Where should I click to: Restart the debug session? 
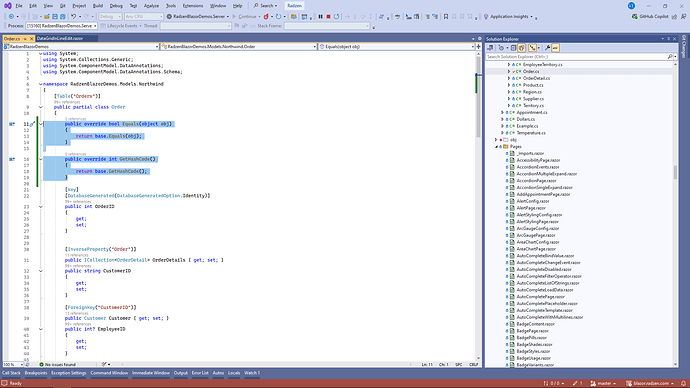[x=336, y=17]
